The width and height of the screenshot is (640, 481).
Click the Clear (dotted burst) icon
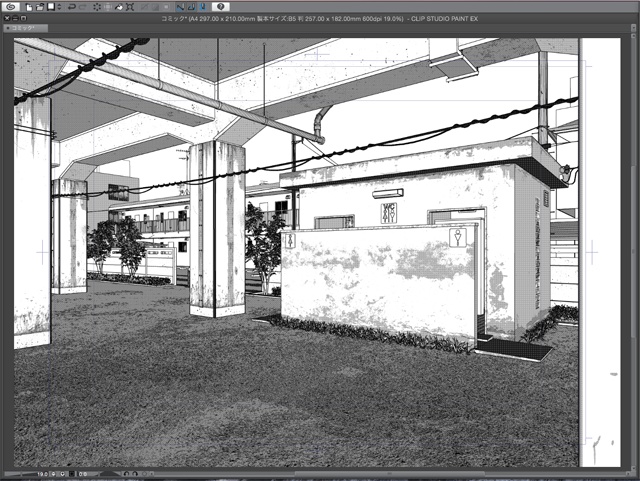click(97, 7)
